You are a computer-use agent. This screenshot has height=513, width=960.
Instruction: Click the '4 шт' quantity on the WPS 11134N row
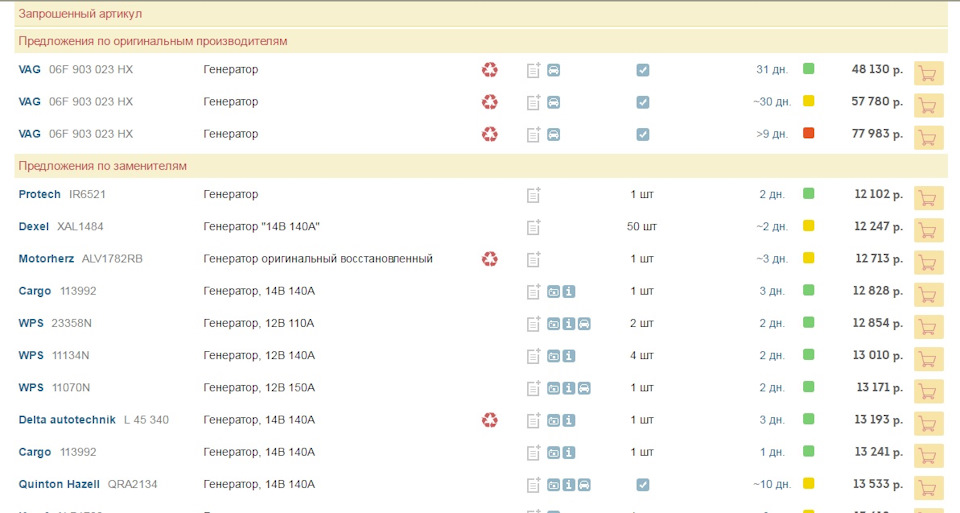tap(642, 355)
